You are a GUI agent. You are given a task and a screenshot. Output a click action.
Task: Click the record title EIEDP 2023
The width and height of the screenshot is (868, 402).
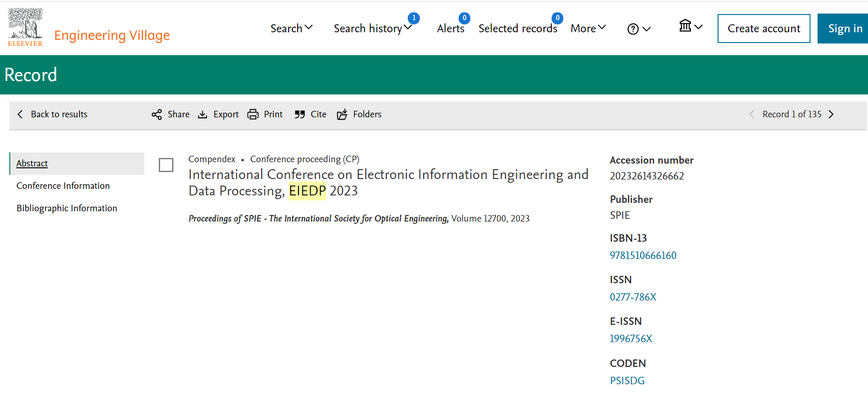click(x=388, y=183)
